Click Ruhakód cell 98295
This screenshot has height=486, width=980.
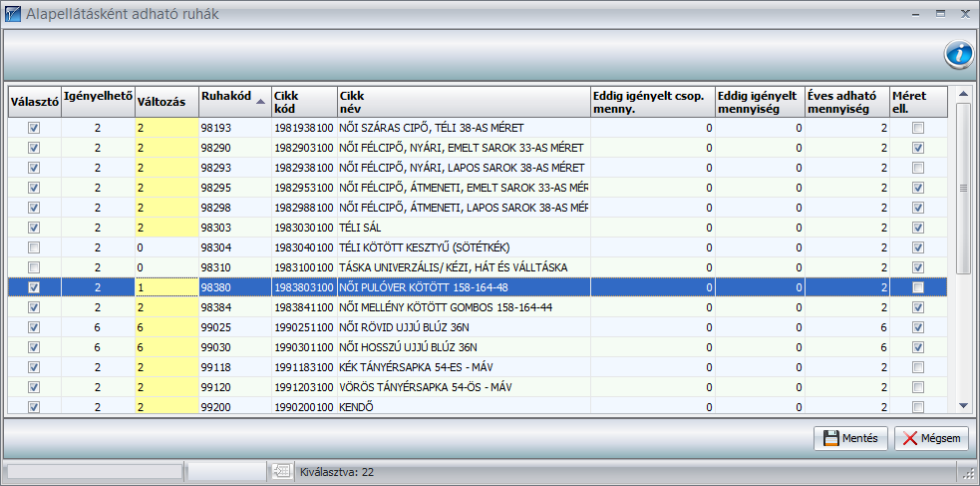tap(235, 188)
